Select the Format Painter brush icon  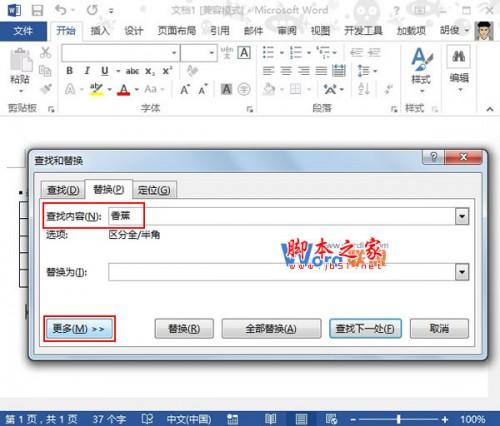(45, 89)
